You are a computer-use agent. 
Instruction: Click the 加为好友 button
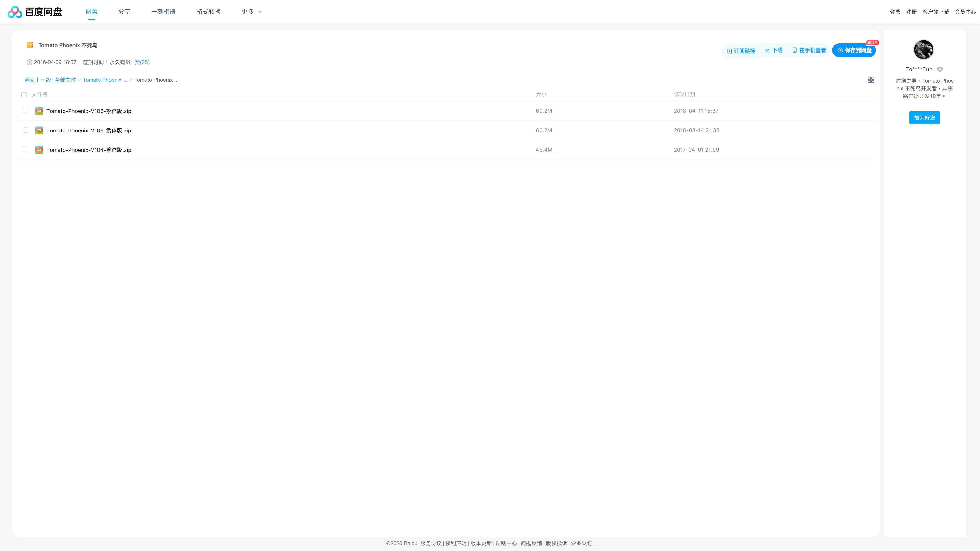click(x=924, y=118)
